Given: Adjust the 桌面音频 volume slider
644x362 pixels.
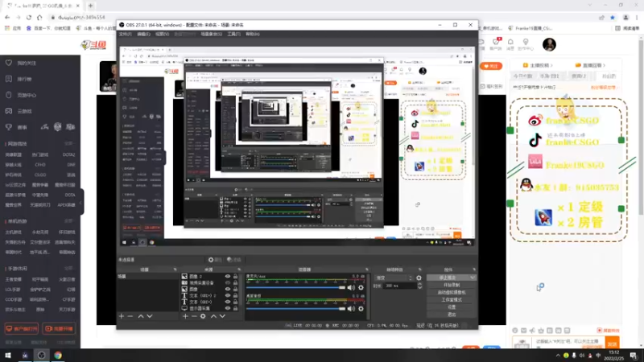Looking at the screenshot, I should (295, 309).
